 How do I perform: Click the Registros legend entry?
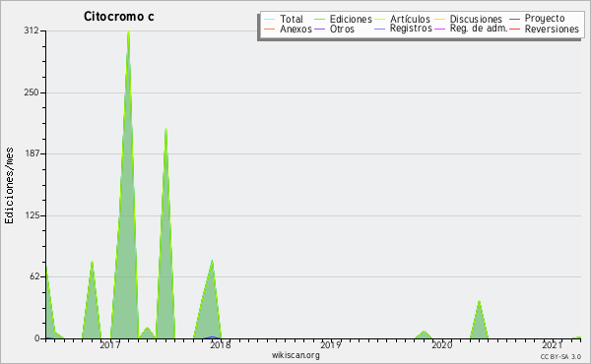click(403, 29)
